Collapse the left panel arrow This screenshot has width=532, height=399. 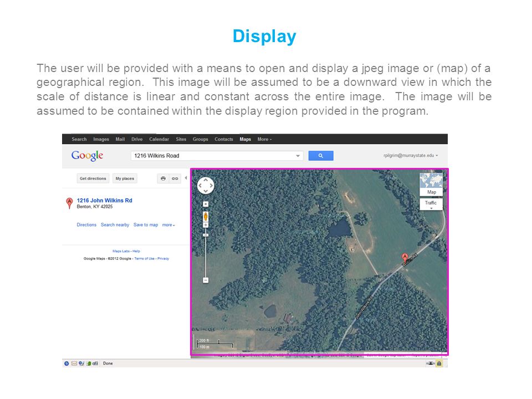point(186,178)
